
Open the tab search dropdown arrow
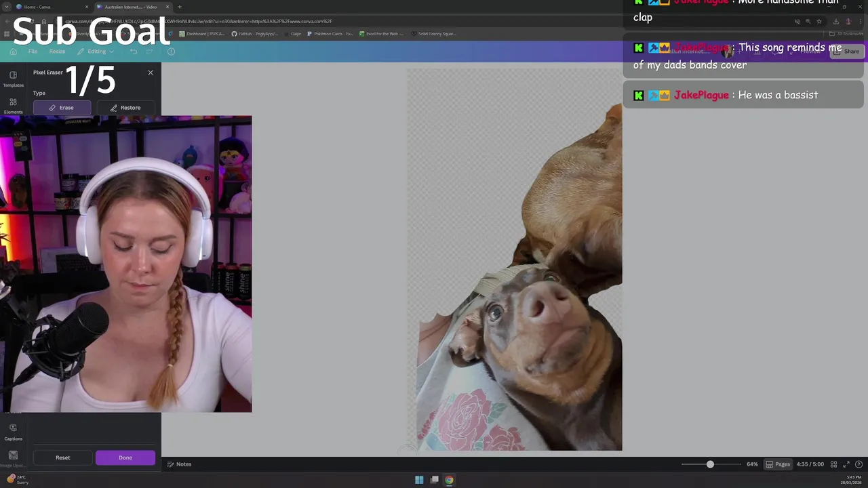7,7
